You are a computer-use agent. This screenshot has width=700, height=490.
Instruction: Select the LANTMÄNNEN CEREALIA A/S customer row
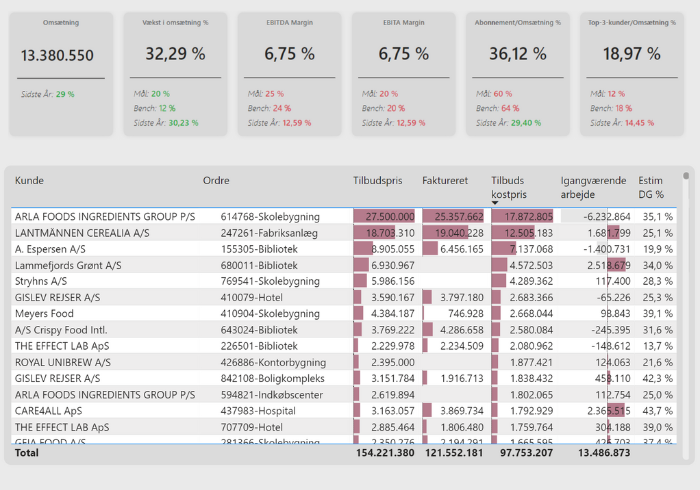82,233
